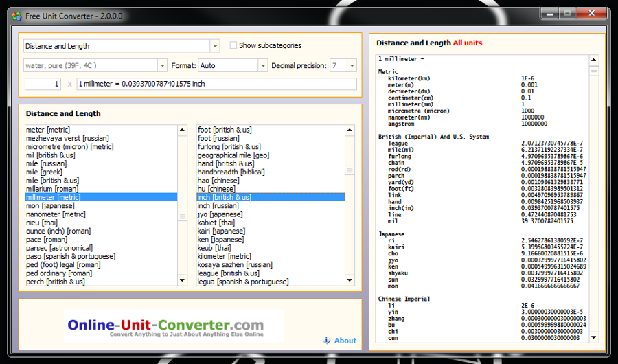Open the About link
The image size is (618, 364).
pos(345,341)
